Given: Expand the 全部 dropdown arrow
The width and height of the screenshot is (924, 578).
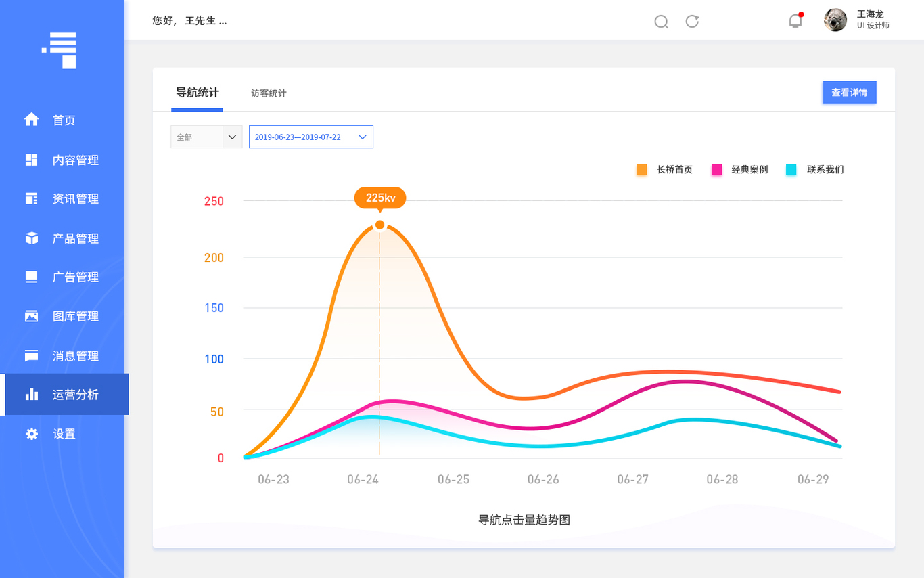Looking at the screenshot, I should (x=232, y=137).
